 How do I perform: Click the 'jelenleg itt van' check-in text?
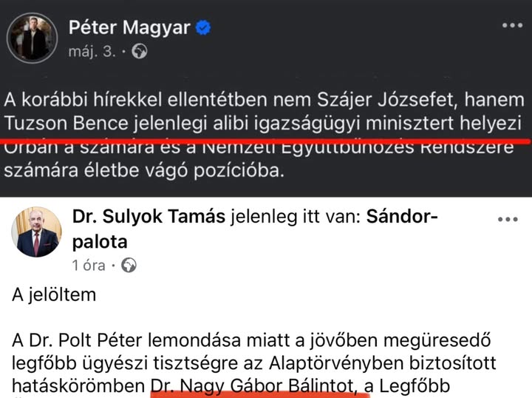(x=292, y=217)
